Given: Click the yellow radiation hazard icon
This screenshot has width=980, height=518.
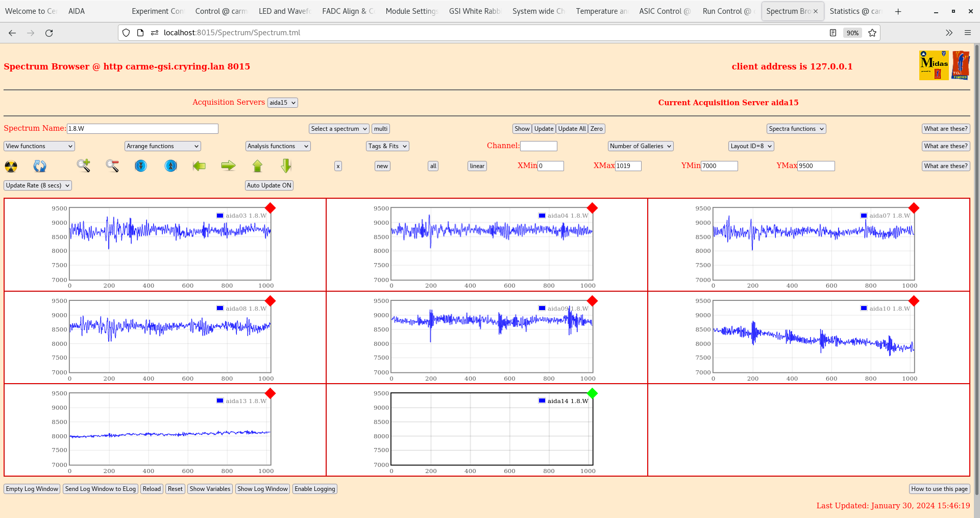Looking at the screenshot, I should tap(11, 166).
